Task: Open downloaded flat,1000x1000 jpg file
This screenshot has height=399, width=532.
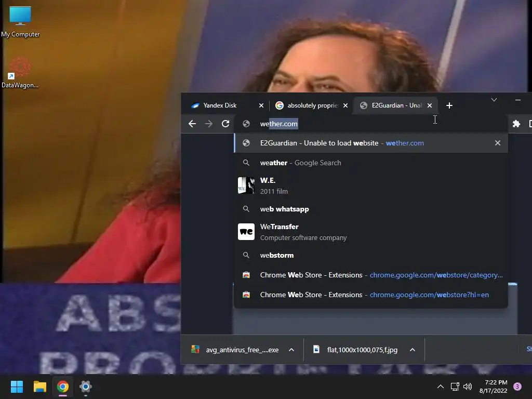Action: coord(355,350)
